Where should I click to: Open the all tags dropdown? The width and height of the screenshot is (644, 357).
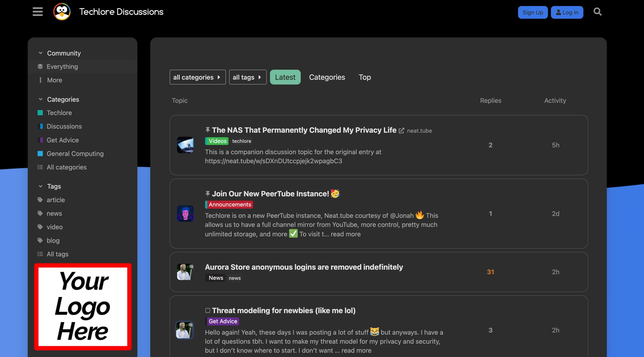coord(248,77)
